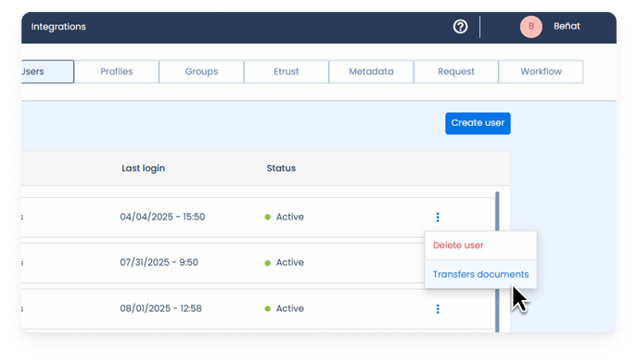Open three-dot menu for 04/04/2025 row
The height and width of the screenshot is (364, 638).
(x=438, y=218)
